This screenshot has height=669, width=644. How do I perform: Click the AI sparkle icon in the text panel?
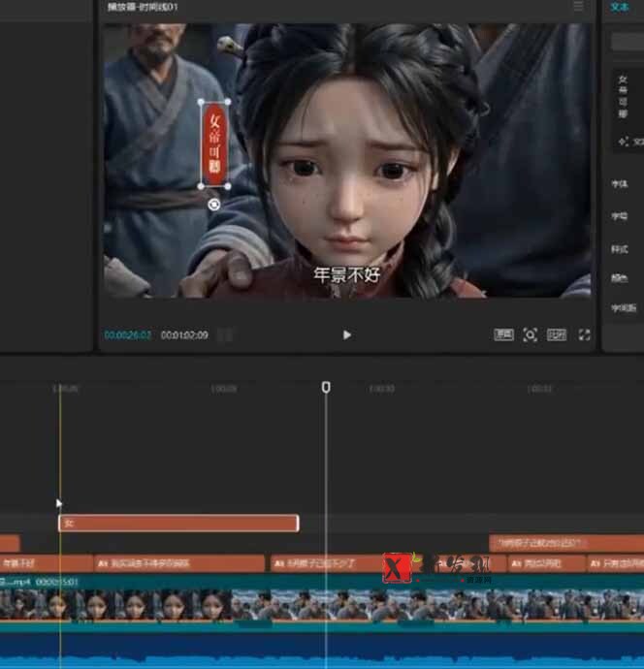(624, 142)
